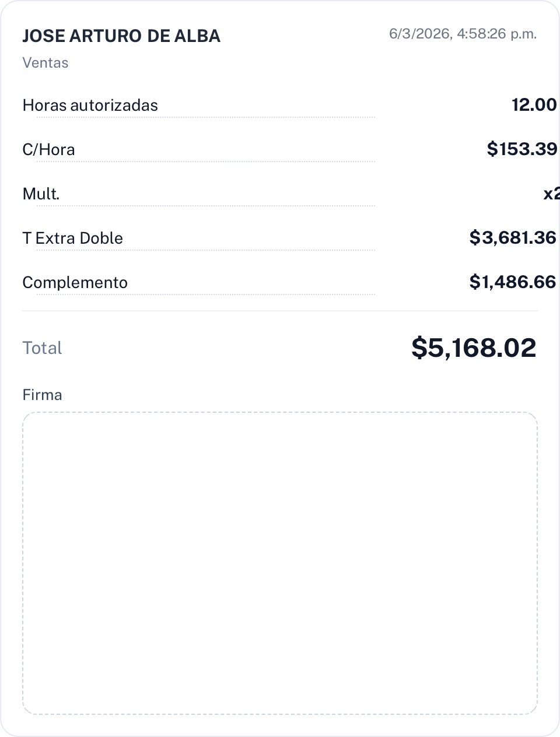Click the solid divider line above Total
The height and width of the screenshot is (737, 560).
coord(280,311)
